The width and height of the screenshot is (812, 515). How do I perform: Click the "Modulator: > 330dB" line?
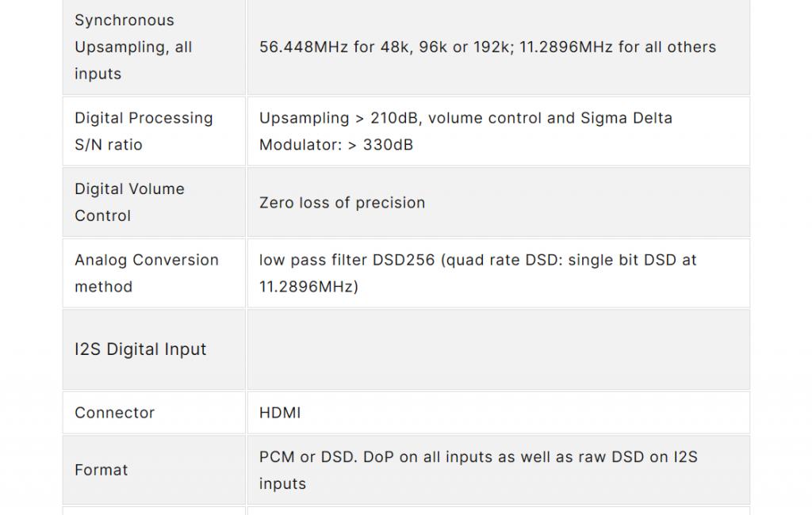pos(336,145)
